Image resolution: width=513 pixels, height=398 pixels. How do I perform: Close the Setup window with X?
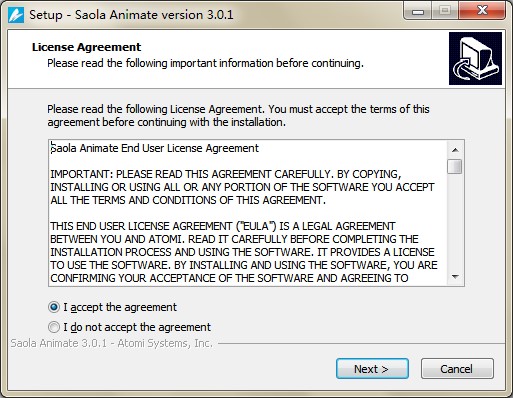click(x=482, y=11)
